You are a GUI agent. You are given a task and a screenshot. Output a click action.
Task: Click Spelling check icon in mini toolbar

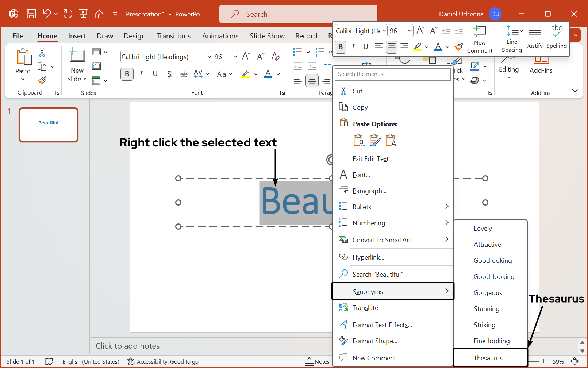pos(556,37)
